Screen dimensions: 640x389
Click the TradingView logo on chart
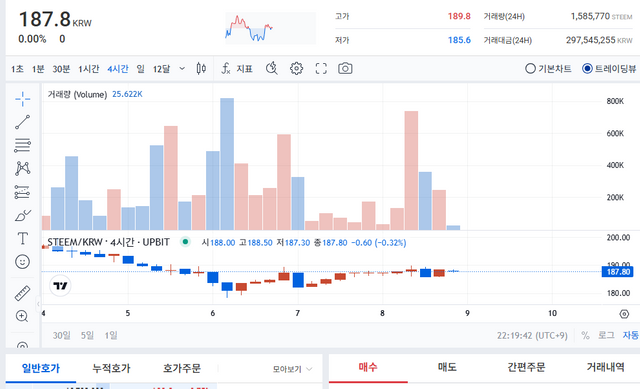point(60,286)
